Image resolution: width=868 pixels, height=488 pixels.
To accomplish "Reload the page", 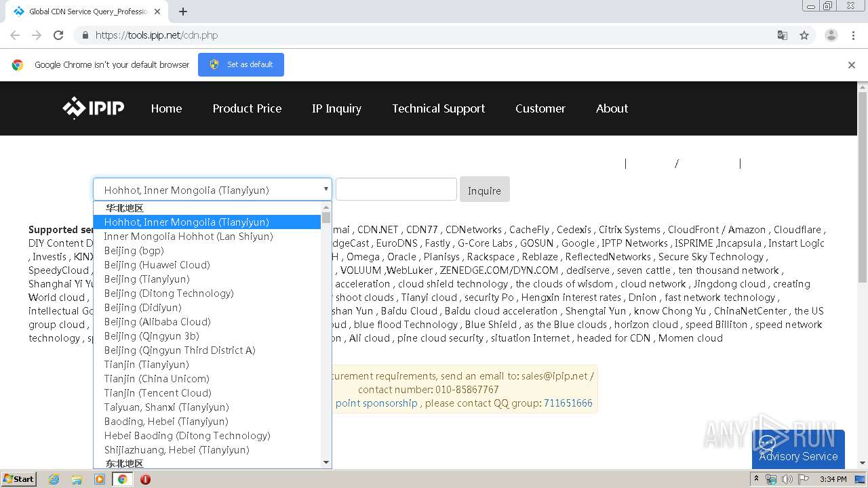I will coord(58,35).
